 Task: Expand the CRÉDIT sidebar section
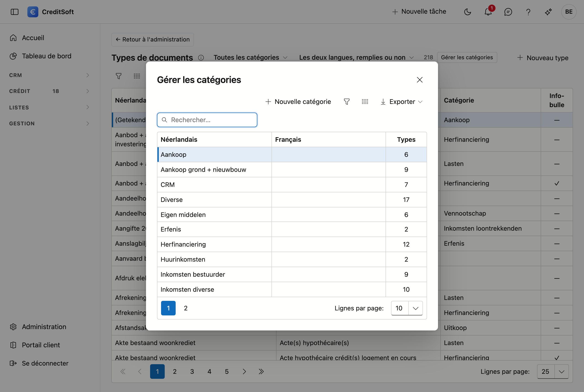[49, 91]
